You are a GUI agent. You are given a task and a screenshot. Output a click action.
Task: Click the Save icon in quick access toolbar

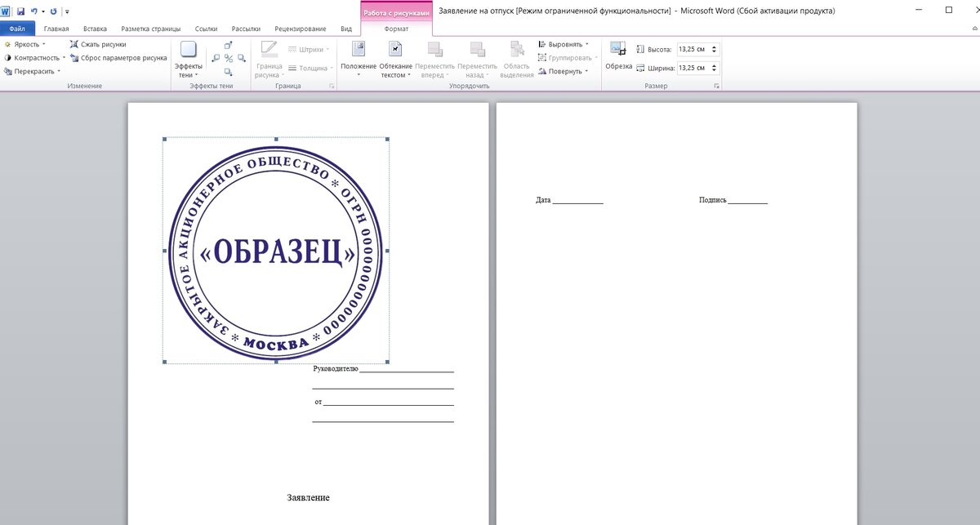point(20,11)
